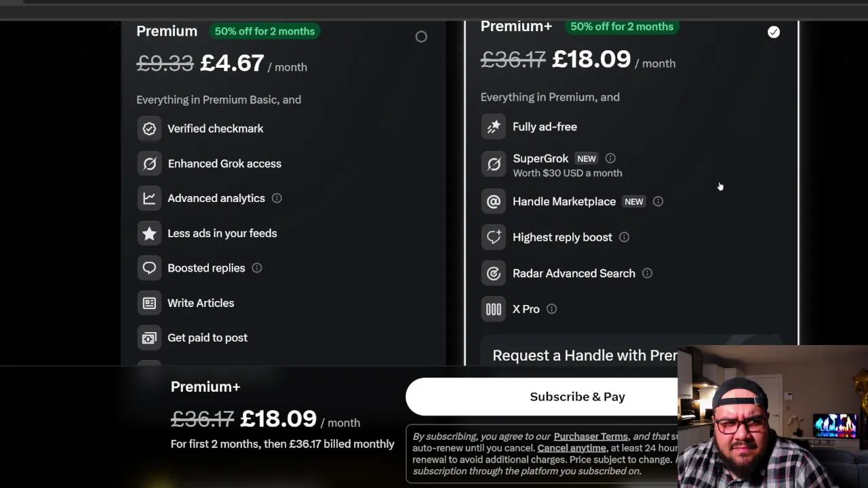Screen dimensions: 868x488
Task: Click the Enhanced Grok access icon
Action: (149, 163)
